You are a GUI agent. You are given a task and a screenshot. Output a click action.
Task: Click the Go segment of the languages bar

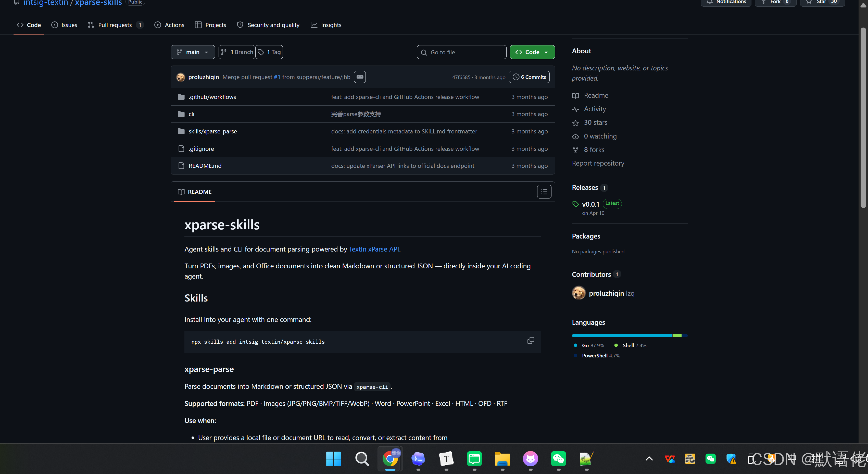point(622,335)
